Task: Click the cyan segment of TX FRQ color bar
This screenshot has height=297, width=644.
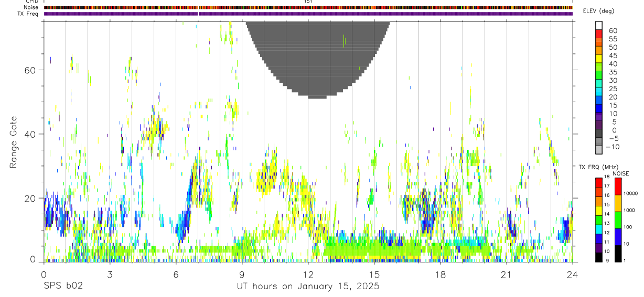Action: click(x=599, y=229)
